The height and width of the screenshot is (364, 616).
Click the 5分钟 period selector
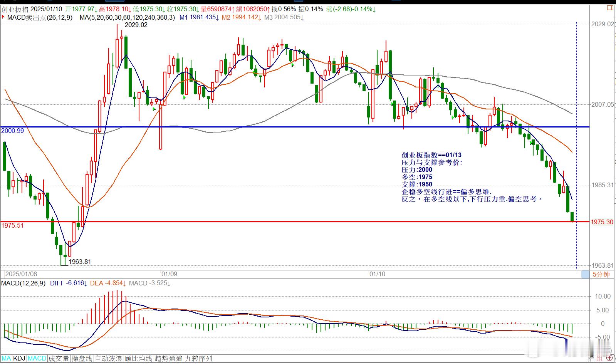[601, 274]
